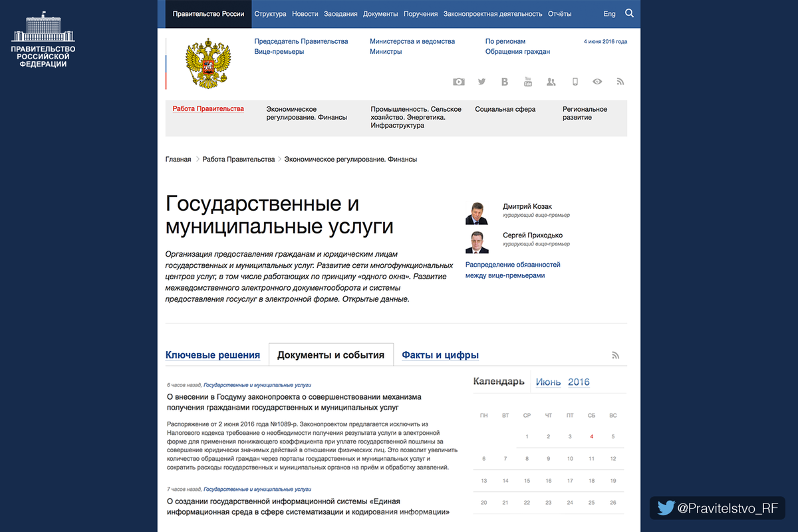The height and width of the screenshot is (532, 798).
Task: Click the Russian coat of arms emblem
Action: [x=209, y=63]
